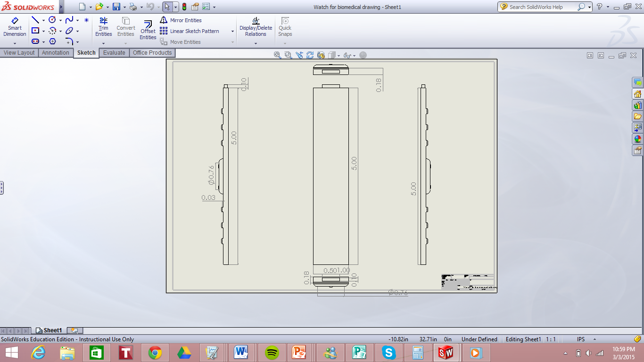Image resolution: width=644 pixels, height=362 pixels.
Task: Activate the Trim Entities tool
Action: (x=103, y=27)
